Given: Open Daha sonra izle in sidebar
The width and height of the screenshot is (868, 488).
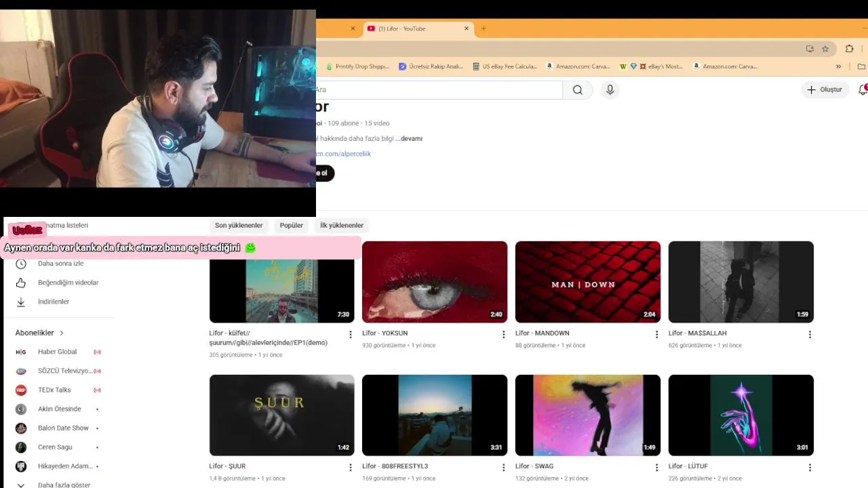Looking at the screenshot, I should [x=61, y=264].
